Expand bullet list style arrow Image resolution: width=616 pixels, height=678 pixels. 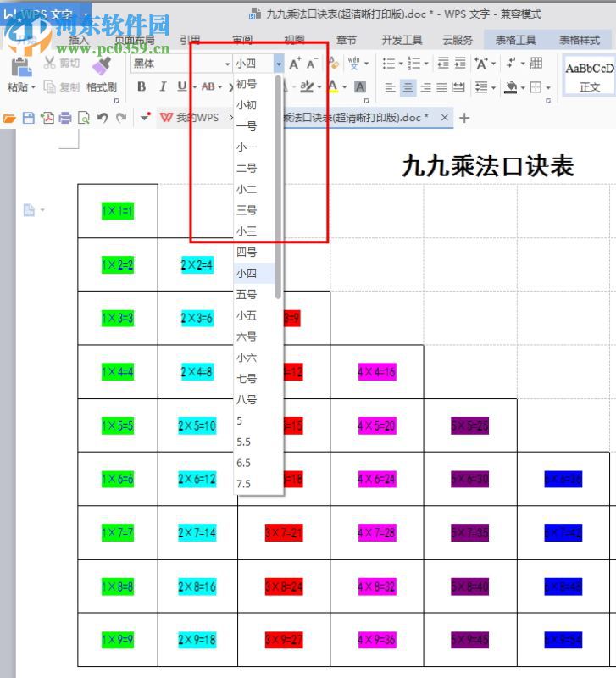(400, 64)
